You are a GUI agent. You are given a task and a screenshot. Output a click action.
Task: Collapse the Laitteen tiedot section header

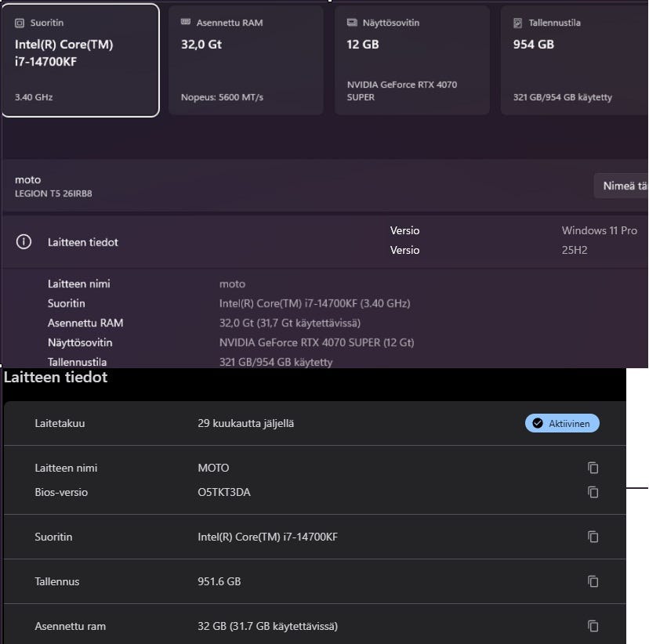(325, 241)
